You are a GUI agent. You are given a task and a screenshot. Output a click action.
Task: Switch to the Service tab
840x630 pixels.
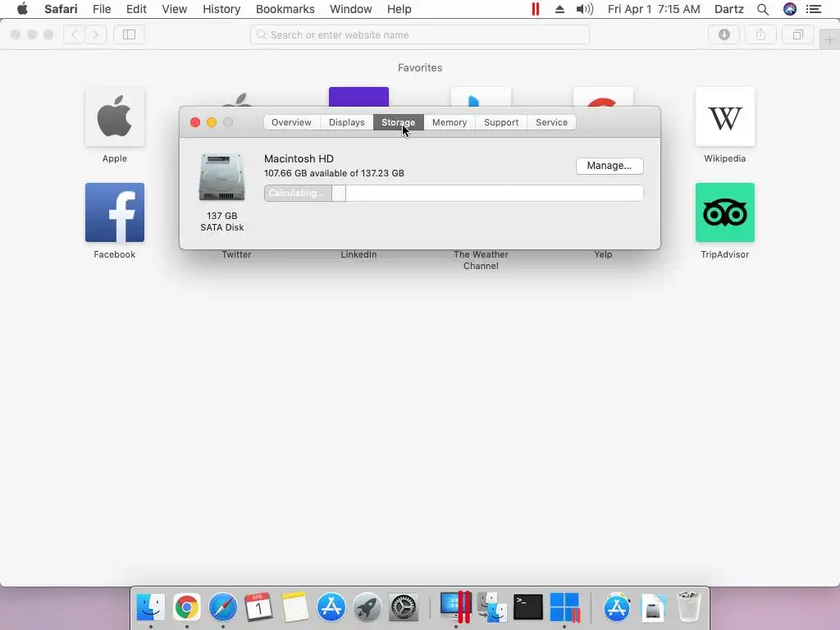pyautogui.click(x=551, y=122)
